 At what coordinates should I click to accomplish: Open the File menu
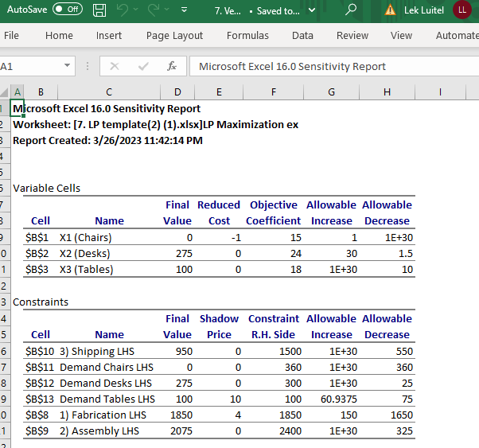pos(12,36)
